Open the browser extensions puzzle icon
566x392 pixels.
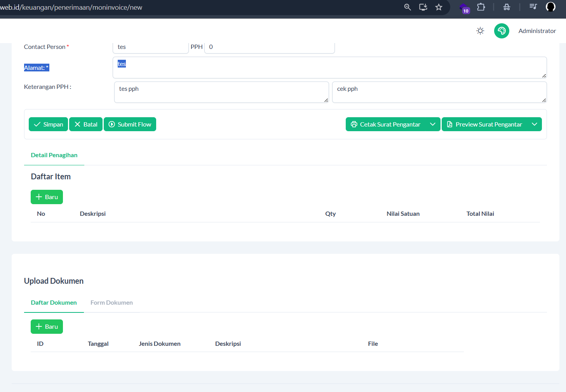(481, 7)
